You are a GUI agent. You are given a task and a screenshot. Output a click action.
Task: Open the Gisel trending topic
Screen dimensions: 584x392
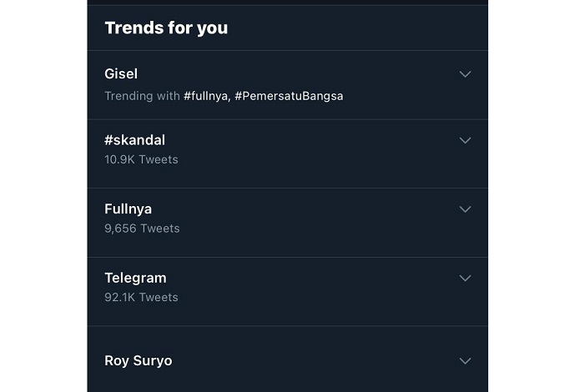(x=121, y=74)
